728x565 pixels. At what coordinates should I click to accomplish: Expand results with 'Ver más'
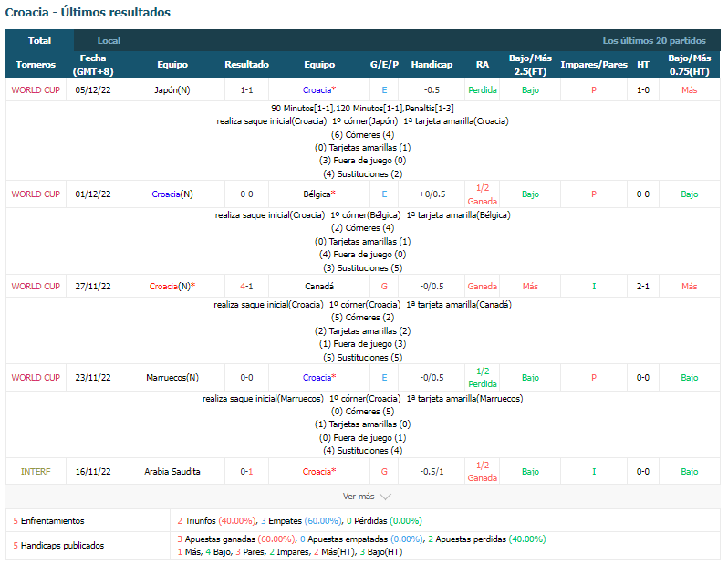[367, 497]
